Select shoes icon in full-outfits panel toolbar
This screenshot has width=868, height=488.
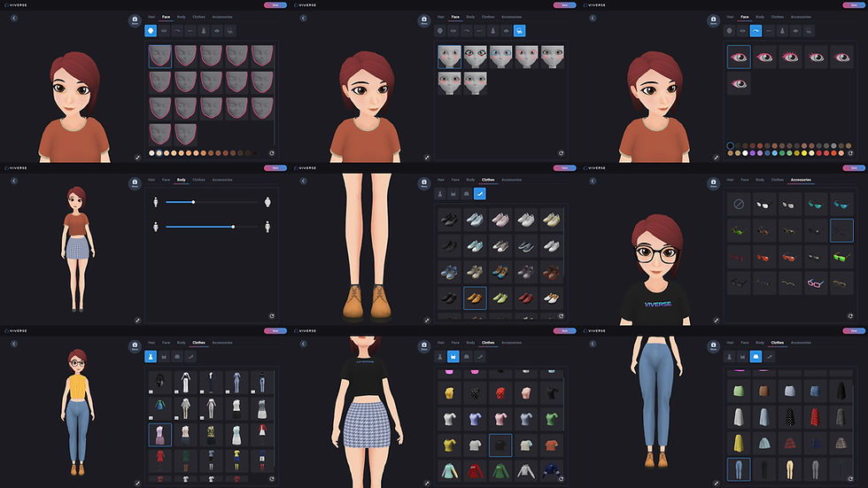point(190,357)
